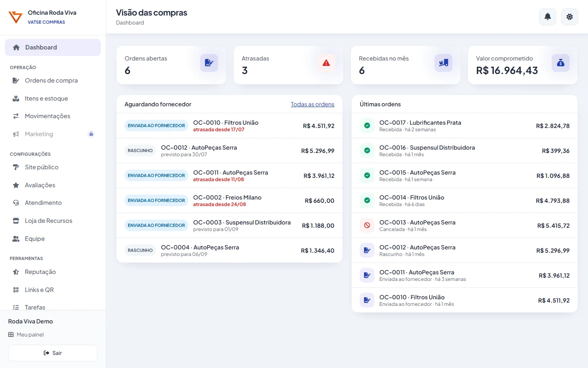Click the Vatse Compras logo
The width and height of the screenshot is (588, 368).
pyautogui.click(x=16, y=17)
